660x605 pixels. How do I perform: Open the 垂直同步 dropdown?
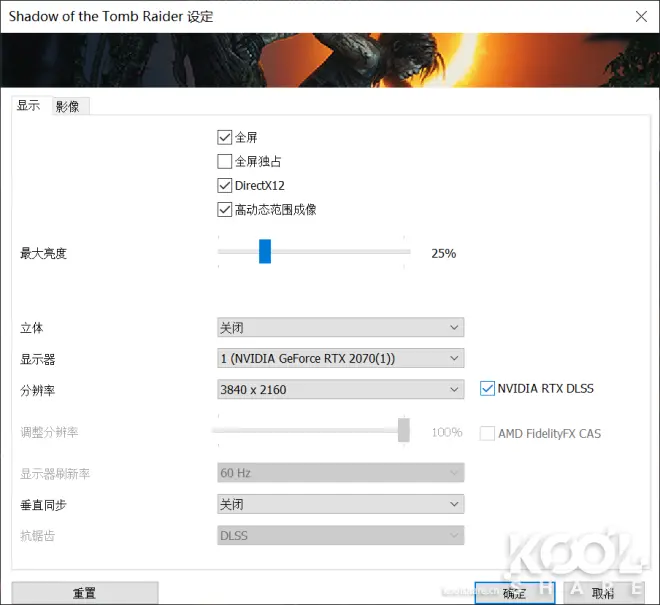pyautogui.click(x=341, y=504)
